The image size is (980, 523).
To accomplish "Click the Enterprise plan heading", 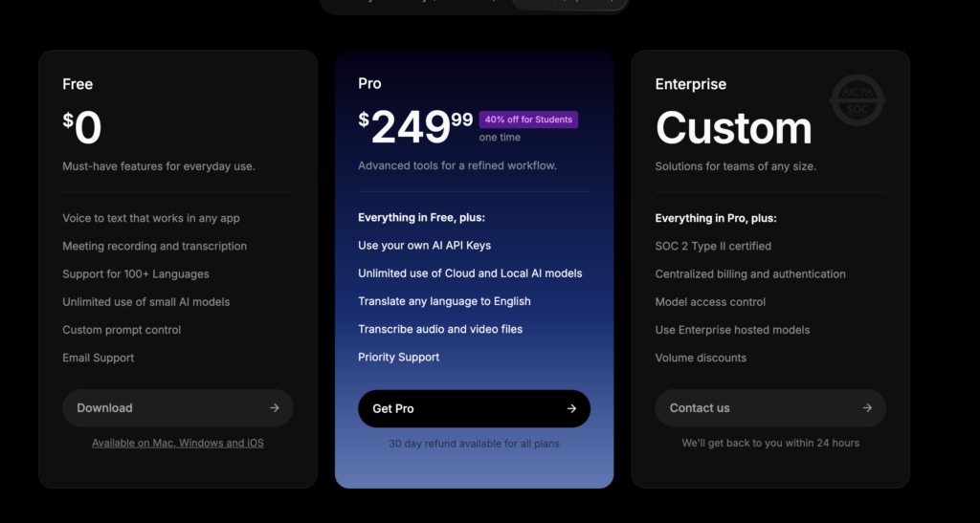I will click(691, 84).
